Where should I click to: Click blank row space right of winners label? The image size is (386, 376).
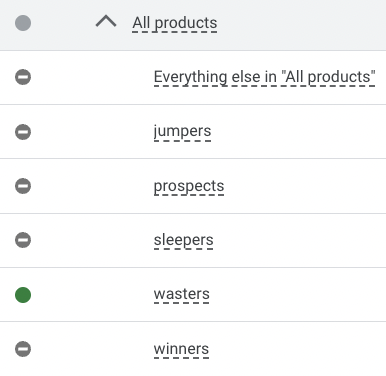tap(298, 349)
